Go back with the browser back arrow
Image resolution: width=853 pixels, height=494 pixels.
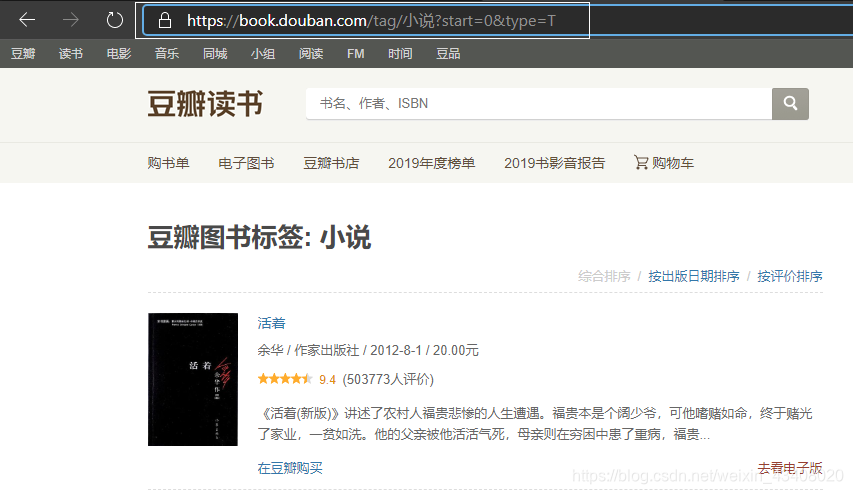point(27,21)
